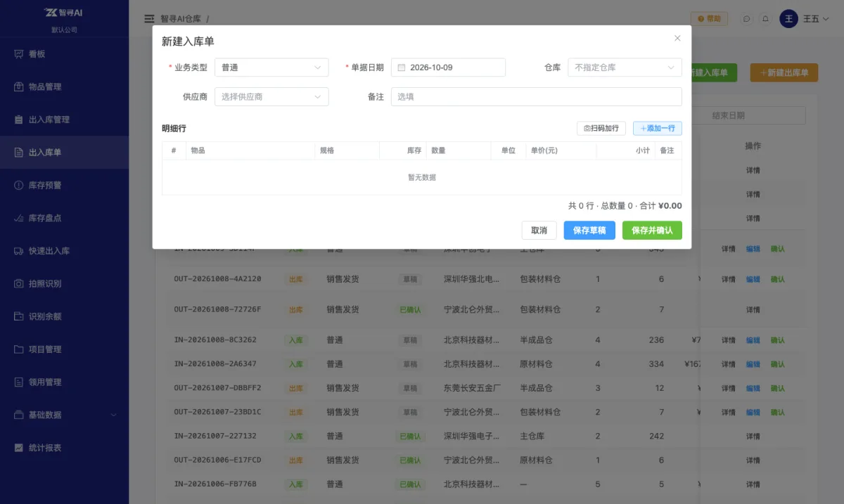The width and height of the screenshot is (844, 504).
Task: Click the 项目管理 folder icon
Action: 19,349
